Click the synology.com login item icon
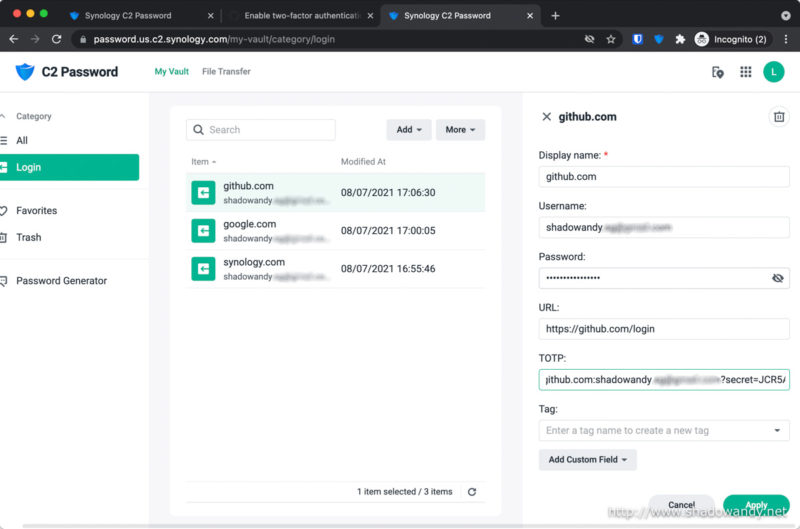 click(x=203, y=269)
